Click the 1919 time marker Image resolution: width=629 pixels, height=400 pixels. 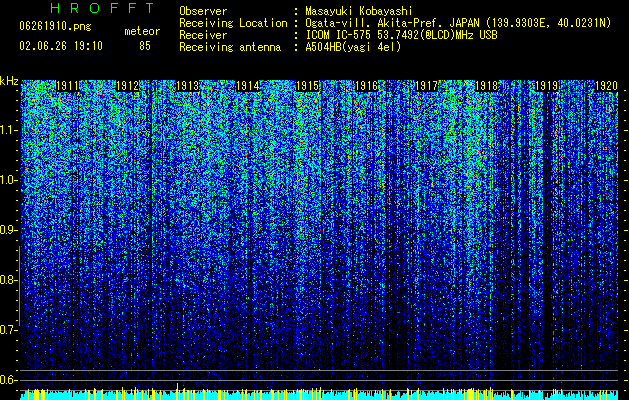(x=546, y=86)
